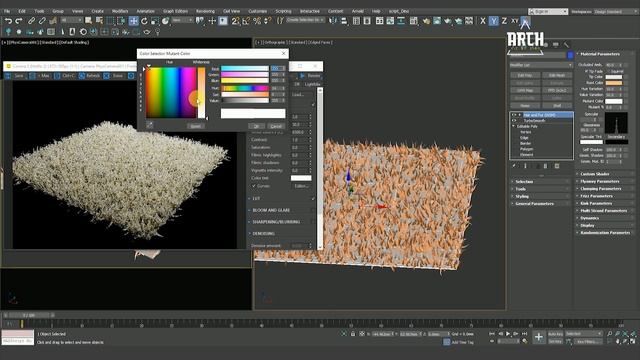The image size is (640, 360).
Task: Expand the Kink Parameters rollout
Action: [x=605, y=203]
